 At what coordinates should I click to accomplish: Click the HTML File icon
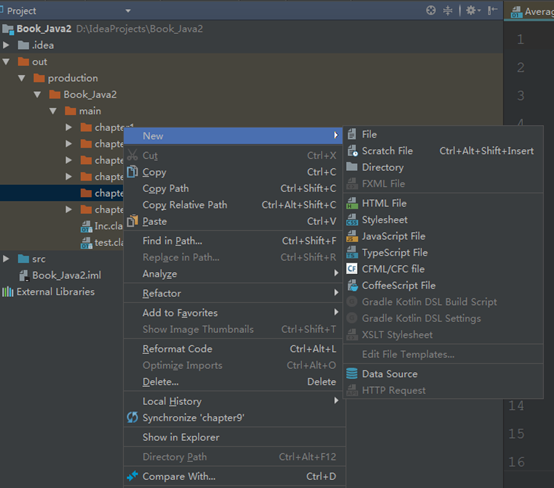click(352, 203)
